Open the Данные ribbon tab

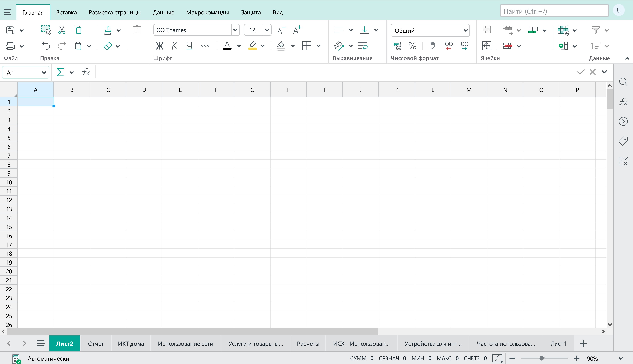coord(164,12)
